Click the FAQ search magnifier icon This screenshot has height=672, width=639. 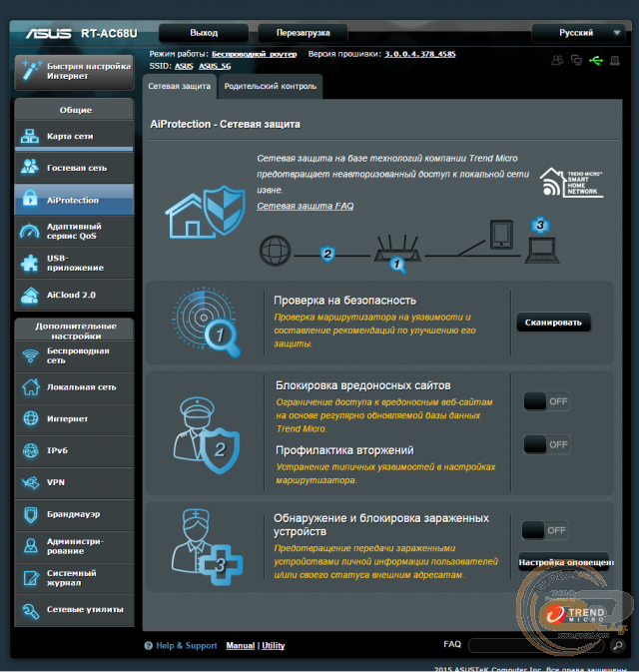pos(618,645)
